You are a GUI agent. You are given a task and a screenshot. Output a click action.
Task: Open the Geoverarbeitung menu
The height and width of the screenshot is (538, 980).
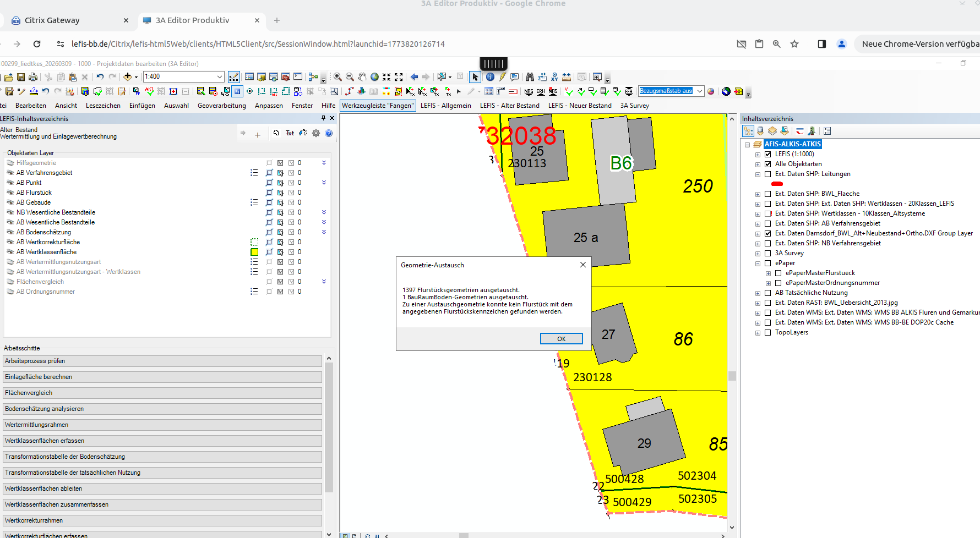click(221, 106)
